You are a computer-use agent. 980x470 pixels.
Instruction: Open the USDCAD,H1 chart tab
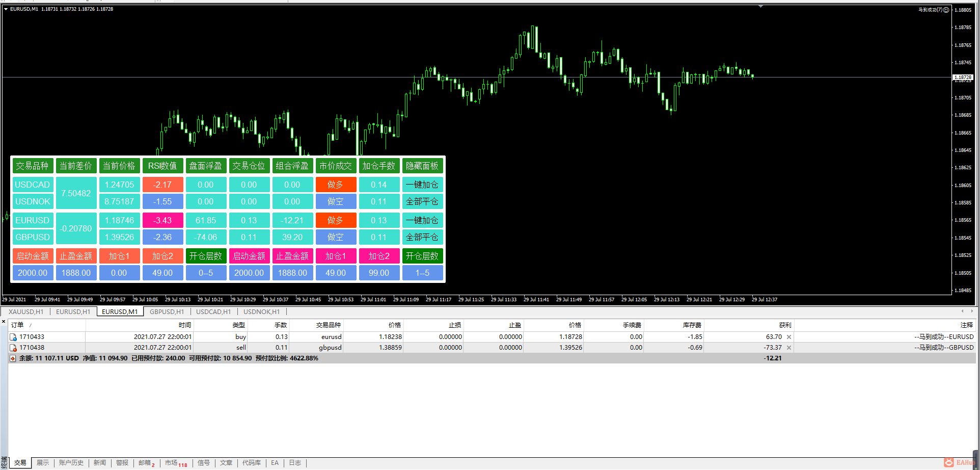[x=213, y=311]
